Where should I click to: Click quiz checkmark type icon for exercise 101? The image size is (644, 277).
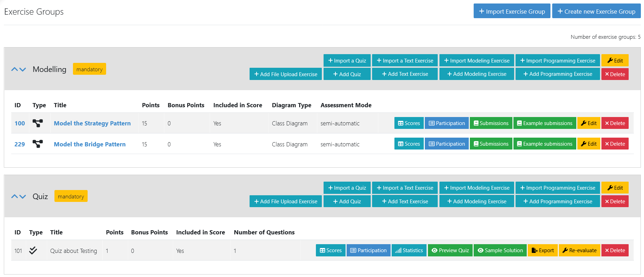coord(33,250)
